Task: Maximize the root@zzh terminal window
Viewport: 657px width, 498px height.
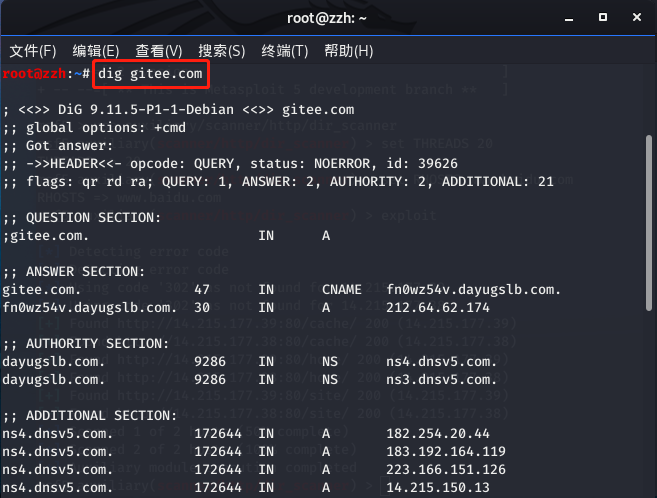Action: tap(603, 17)
